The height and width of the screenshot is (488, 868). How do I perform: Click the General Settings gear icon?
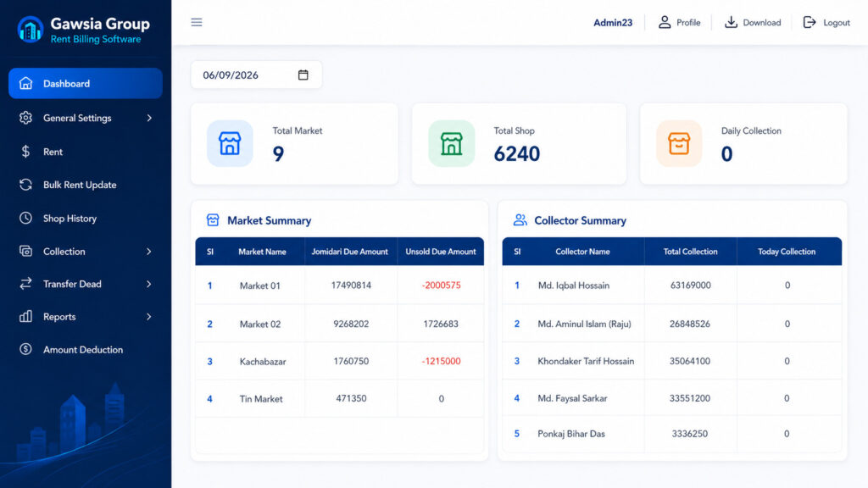[25, 118]
